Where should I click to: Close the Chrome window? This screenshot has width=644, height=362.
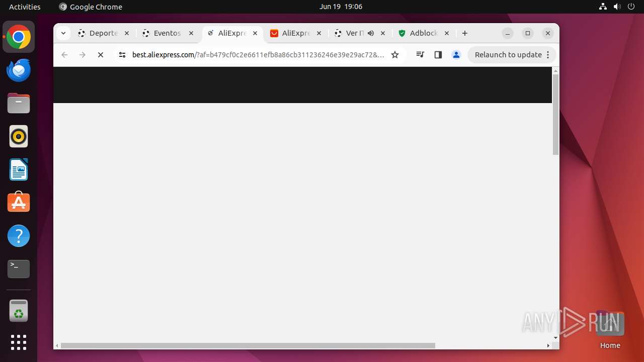pyautogui.click(x=548, y=33)
